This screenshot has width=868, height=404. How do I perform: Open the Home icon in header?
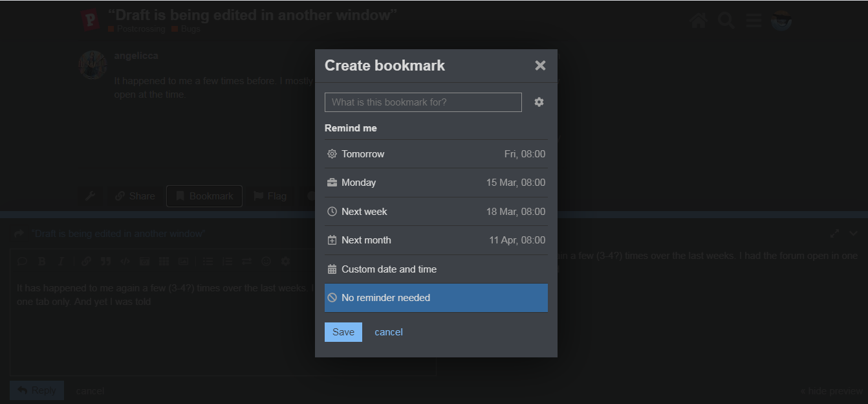point(698,21)
